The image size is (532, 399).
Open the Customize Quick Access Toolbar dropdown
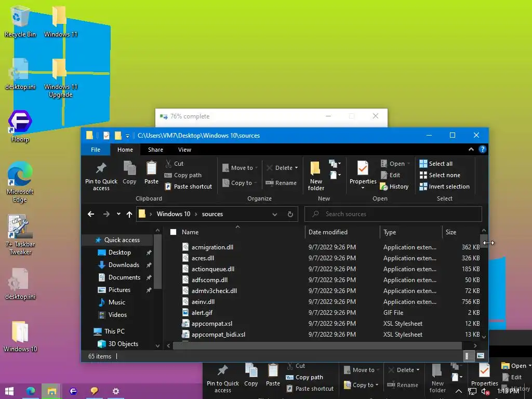point(128,136)
